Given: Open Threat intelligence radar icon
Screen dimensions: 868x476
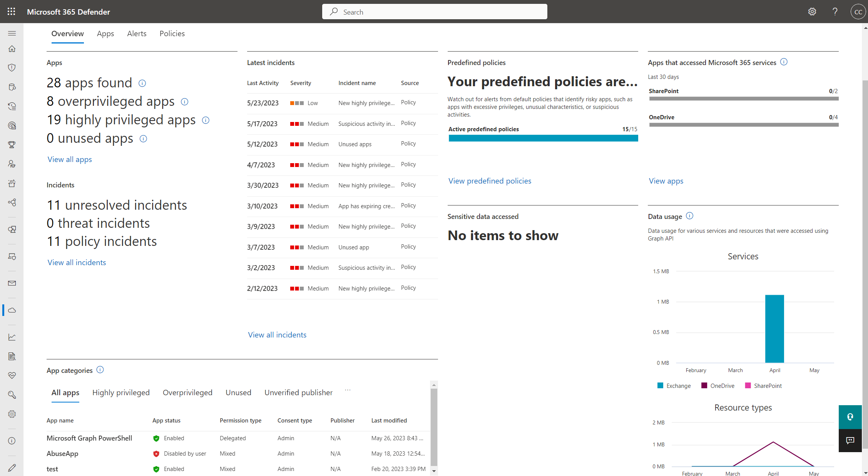Looking at the screenshot, I should point(12,125).
